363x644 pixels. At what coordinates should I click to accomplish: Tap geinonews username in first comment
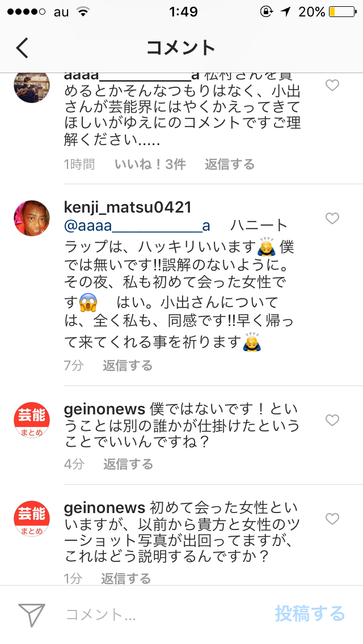click(105, 409)
